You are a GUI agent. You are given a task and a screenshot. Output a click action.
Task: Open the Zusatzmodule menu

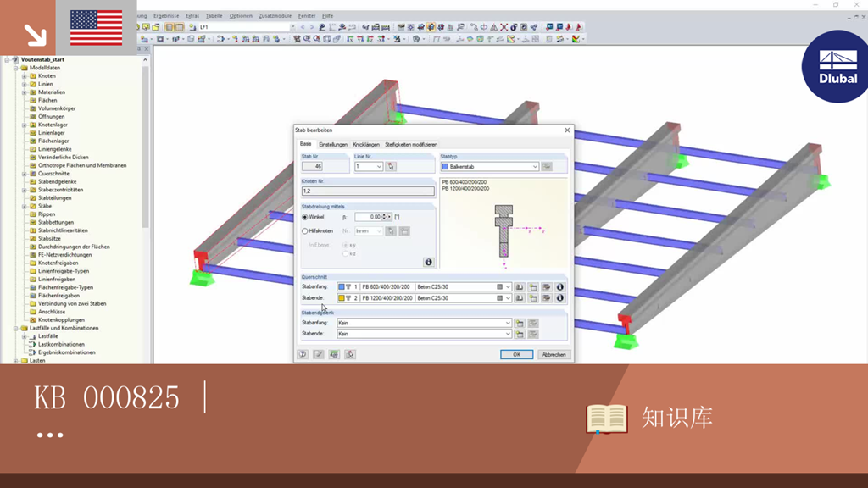click(275, 16)
